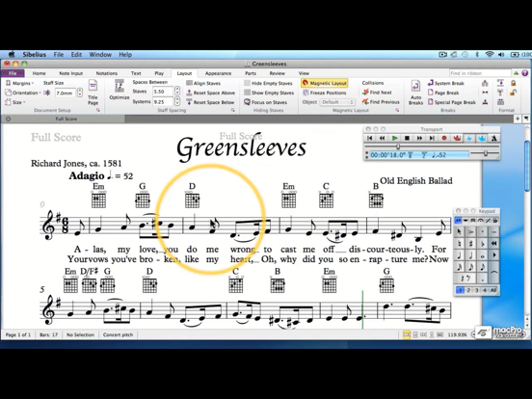
Task: Jump to end in Transport window
Action: [x=432, y=138]
